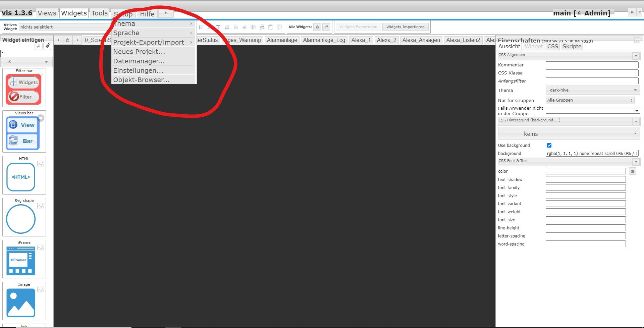Open the Aktives Widget selector
The width and height of the screenshot is (644, 328).
65,27
